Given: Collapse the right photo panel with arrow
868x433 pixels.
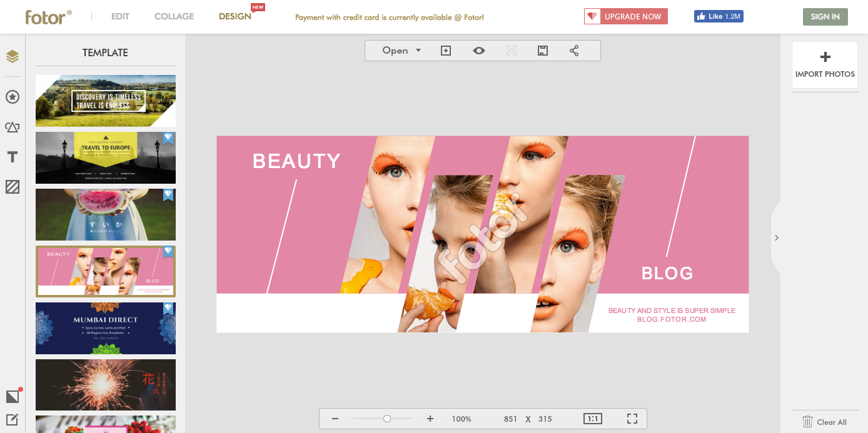Looking at the screenshot, I should (x=776, y=237).
